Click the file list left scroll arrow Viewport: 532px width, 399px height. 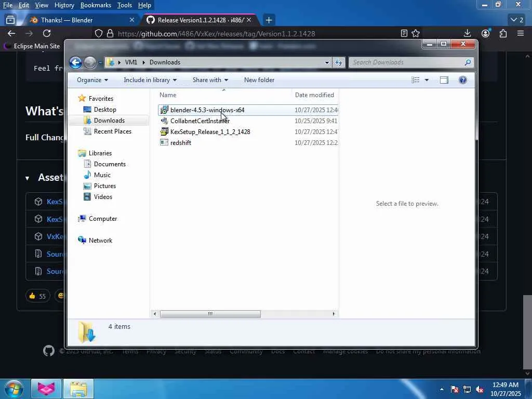[x=155, y=314]
